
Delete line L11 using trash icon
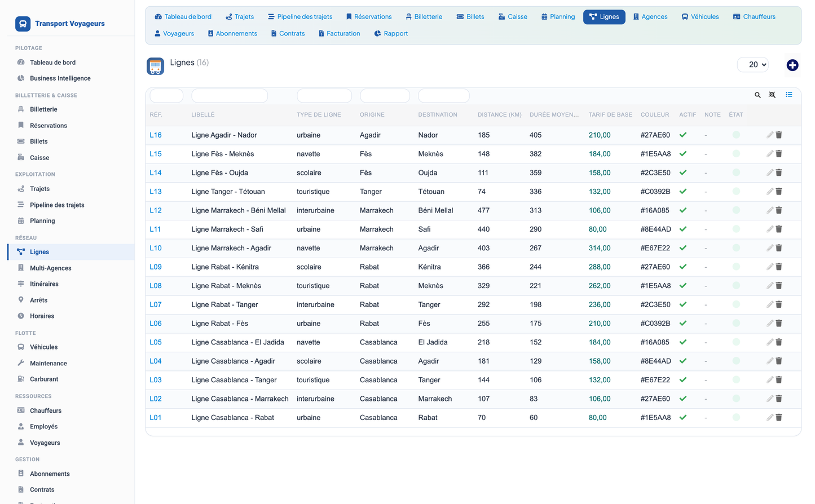[x=779, y=229]
